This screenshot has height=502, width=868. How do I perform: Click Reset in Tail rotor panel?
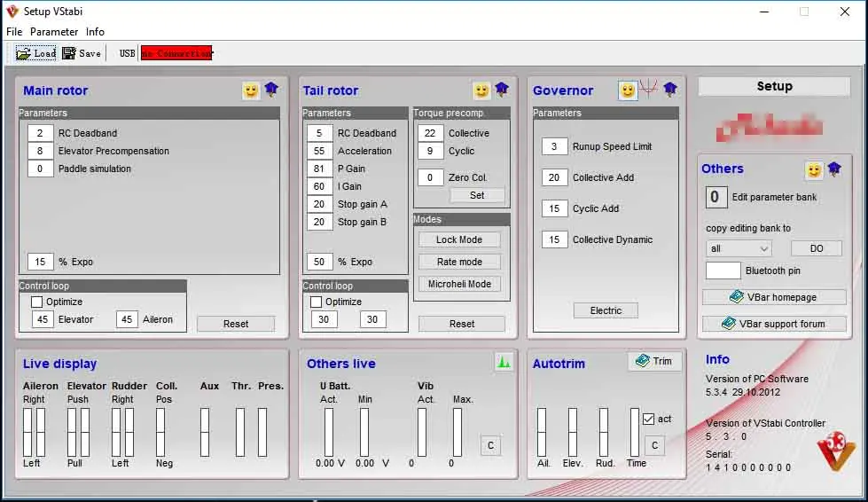pyautogui.click(x=462, y=324)
